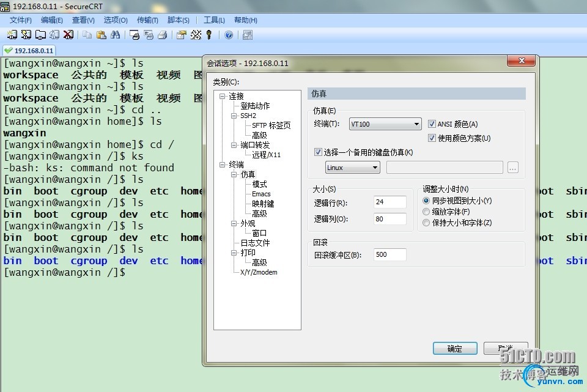The width and height of the screenshot is (587, 392).
Task: Select the 同步视图到大小 radio button
Action: click(426, 201)
